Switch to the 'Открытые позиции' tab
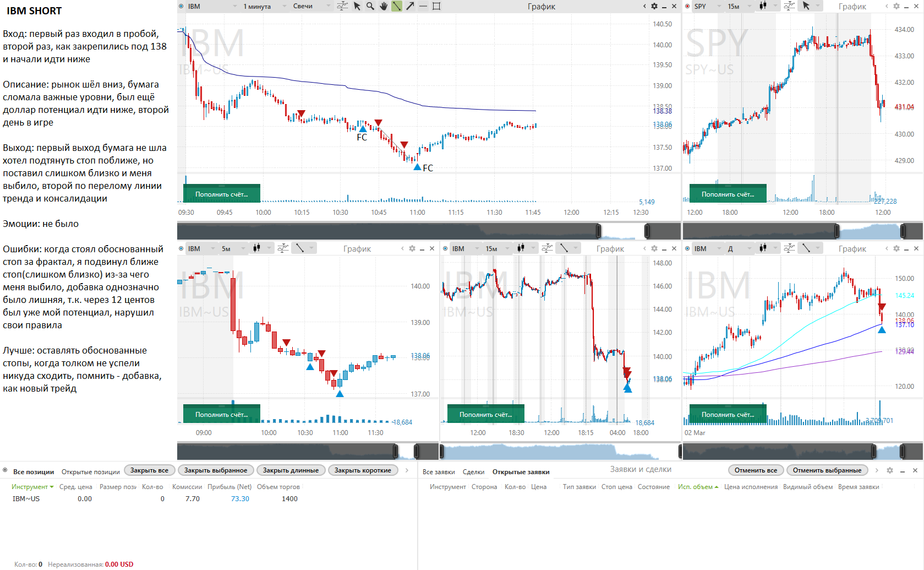924x570 pixels. [x=90, y=472]
